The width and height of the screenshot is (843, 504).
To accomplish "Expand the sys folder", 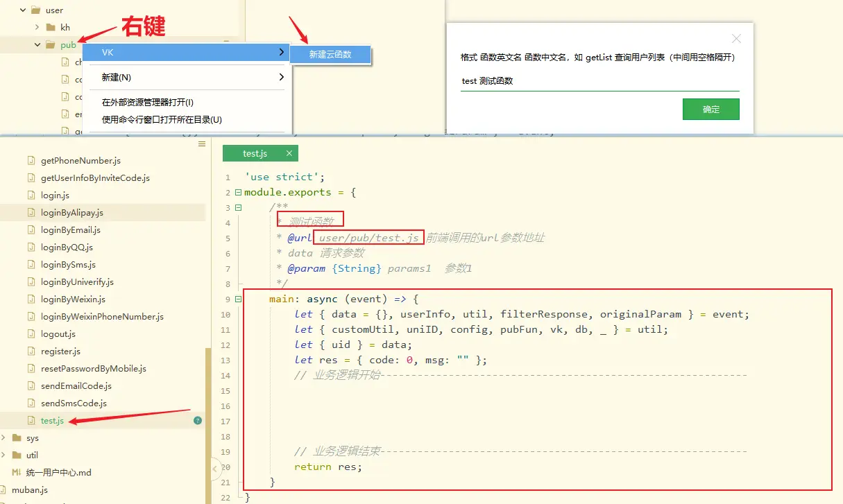I will [4, 438].
